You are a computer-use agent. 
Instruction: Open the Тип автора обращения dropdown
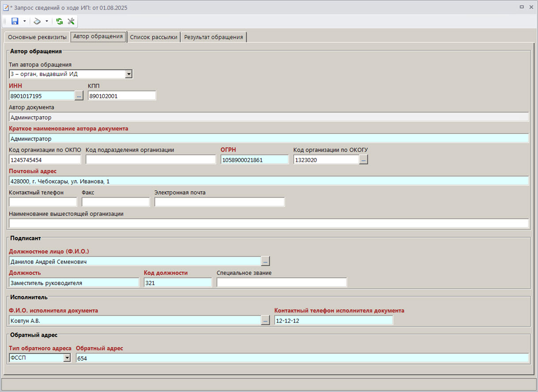tap(129, 74)
